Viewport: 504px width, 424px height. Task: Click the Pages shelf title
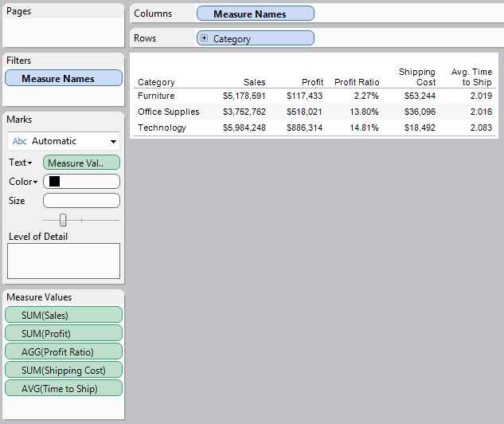tap(18, 11)
